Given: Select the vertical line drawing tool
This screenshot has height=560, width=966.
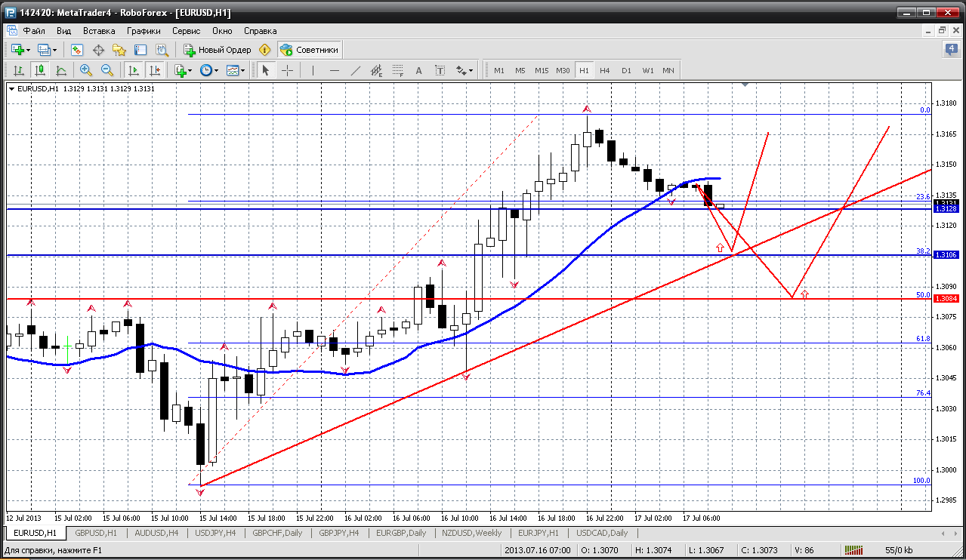Looking at the screenshot, I should 313,70.
